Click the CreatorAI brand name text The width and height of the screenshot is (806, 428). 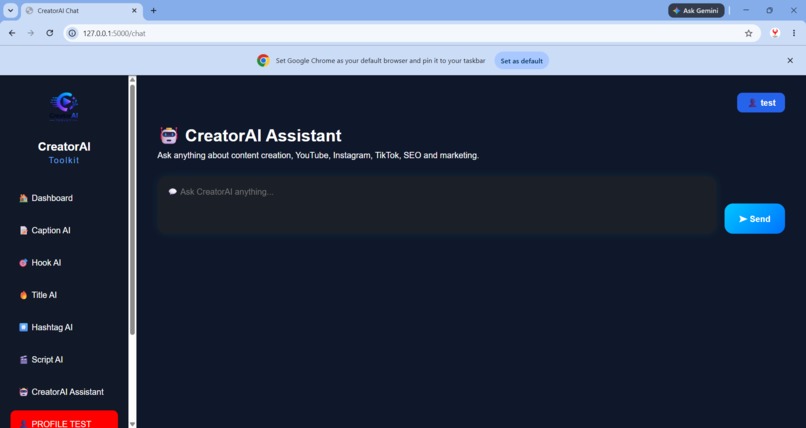[x=64, y=146]
